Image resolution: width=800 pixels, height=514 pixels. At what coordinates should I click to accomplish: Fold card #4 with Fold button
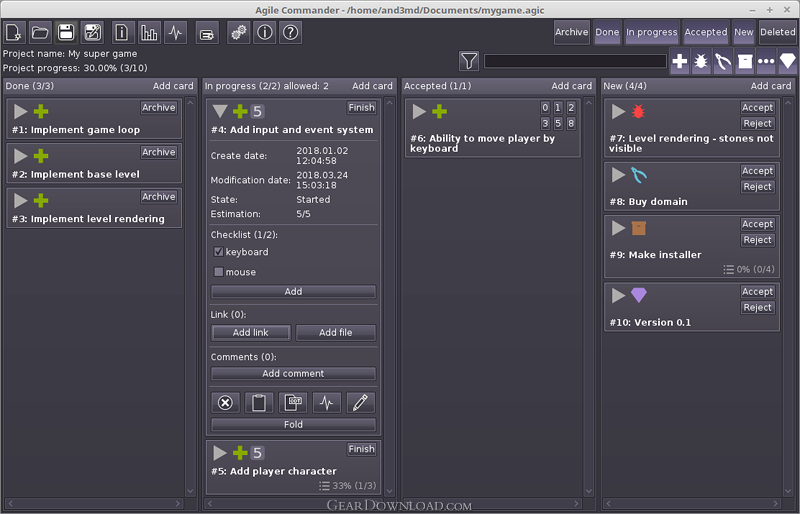pyautogui.click(x=293, y=425)
